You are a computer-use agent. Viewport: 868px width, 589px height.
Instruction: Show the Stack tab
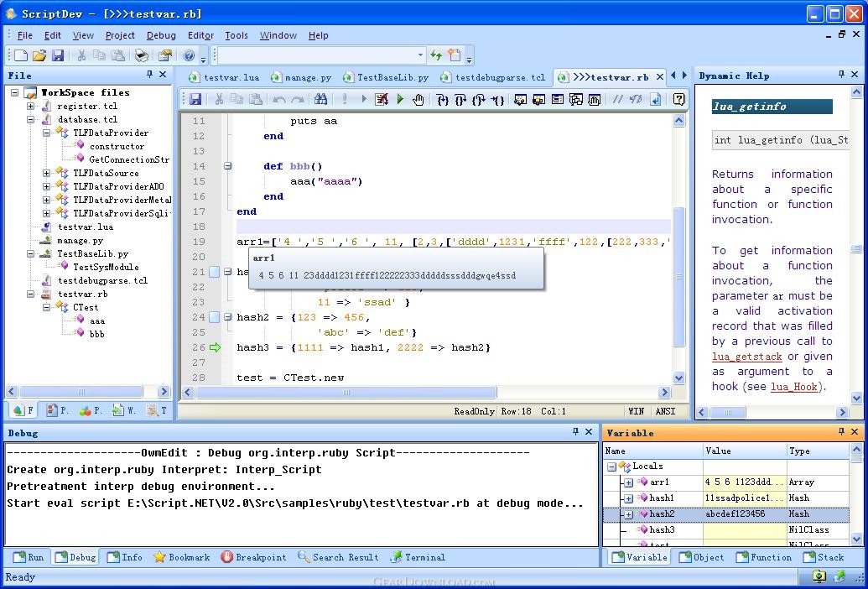824,557
